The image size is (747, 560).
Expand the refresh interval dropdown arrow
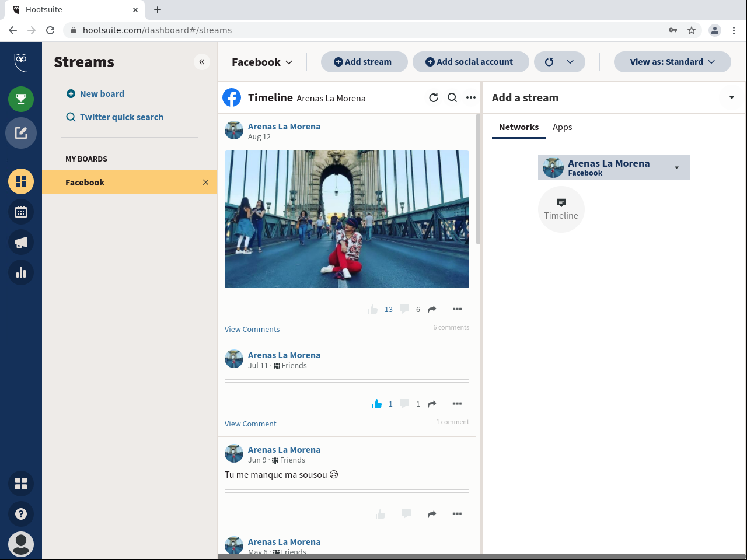[x=570, y=62]
